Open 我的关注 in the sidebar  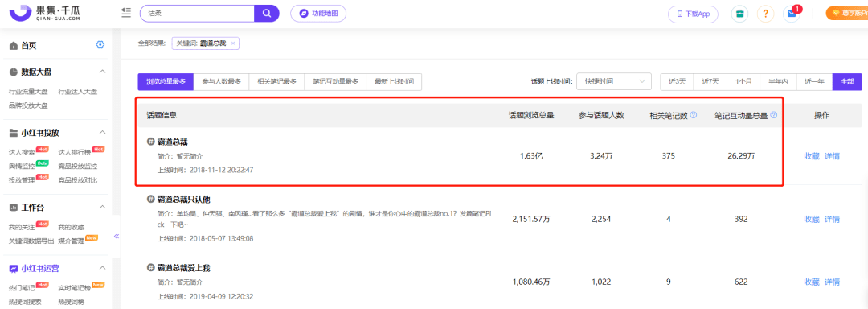23,227
